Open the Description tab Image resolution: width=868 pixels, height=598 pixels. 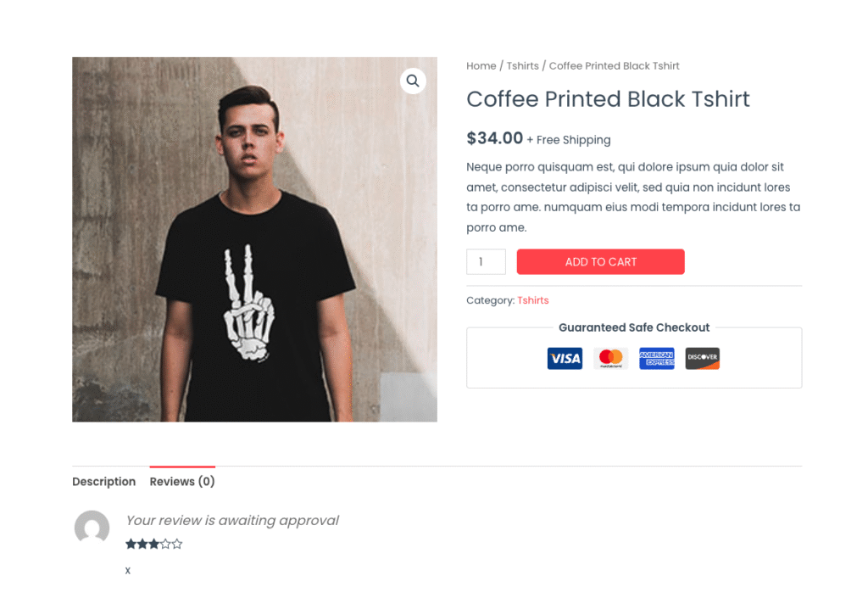point(103,482)
